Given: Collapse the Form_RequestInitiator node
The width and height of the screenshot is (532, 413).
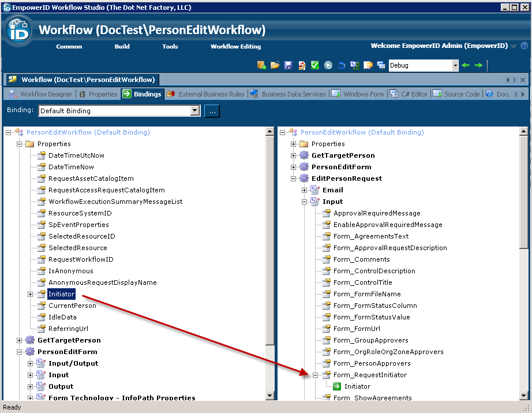Looking at the screenshot, I should 316,375.
